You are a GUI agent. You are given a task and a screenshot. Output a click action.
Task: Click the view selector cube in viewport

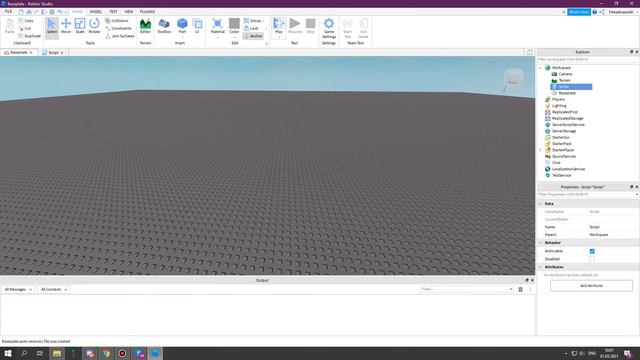(513, 78)
